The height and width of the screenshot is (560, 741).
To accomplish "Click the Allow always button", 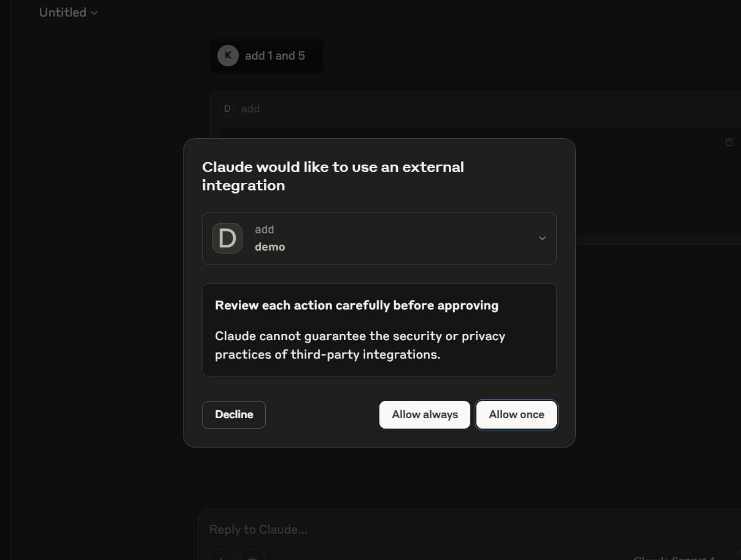I will (x=424, y=414).
